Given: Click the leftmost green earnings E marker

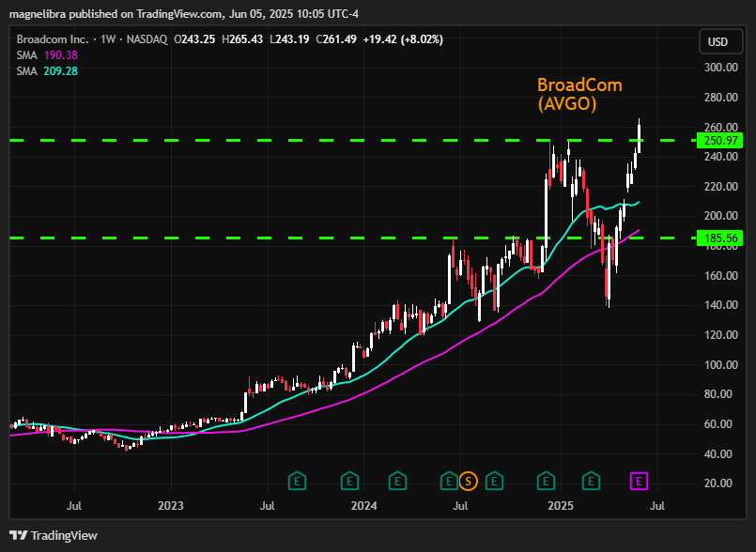Looking at the screenshot, I should pyautogui.click(x=297, y=482).
